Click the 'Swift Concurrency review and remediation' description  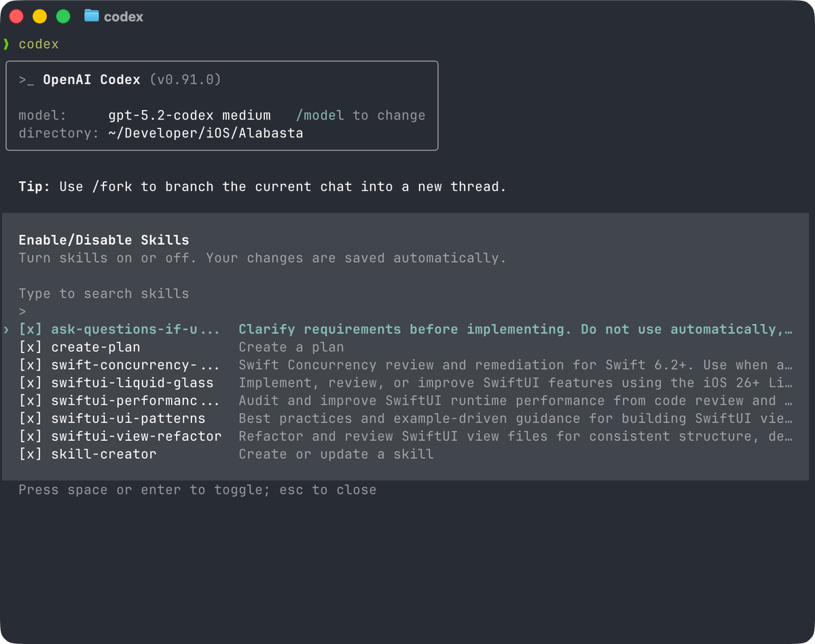point(515,365)
